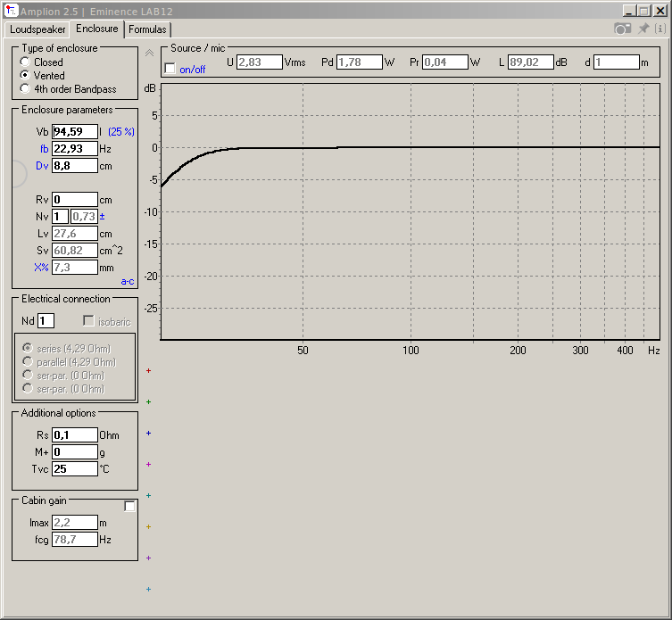Click the L level dB field
Screen dimensions: 672x620
[x=531, y=62]
